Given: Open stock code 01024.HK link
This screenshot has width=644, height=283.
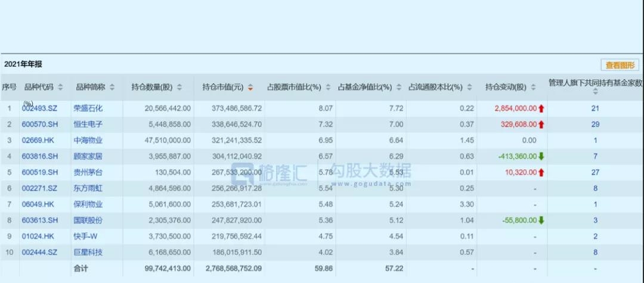Looking at the screenshot, I should point(38,237).
